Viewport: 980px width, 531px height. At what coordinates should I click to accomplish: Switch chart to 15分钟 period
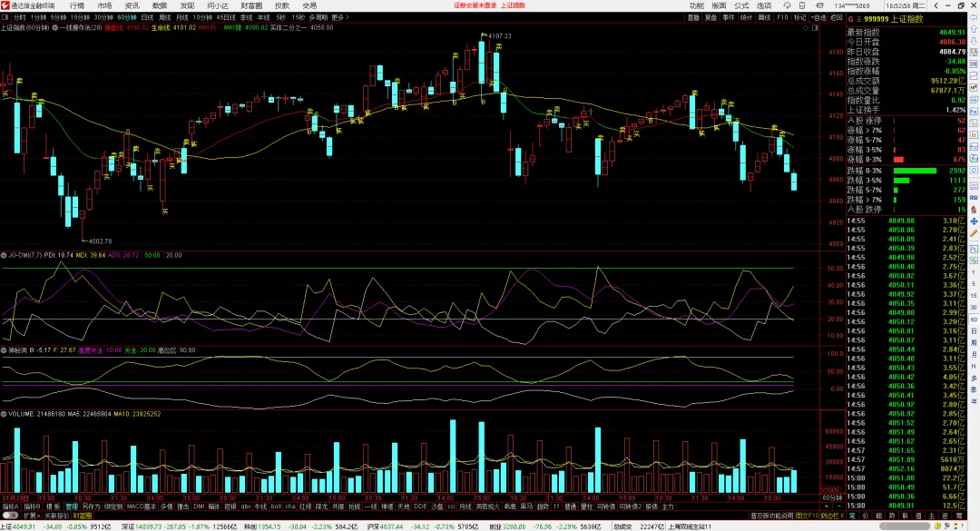80,17
